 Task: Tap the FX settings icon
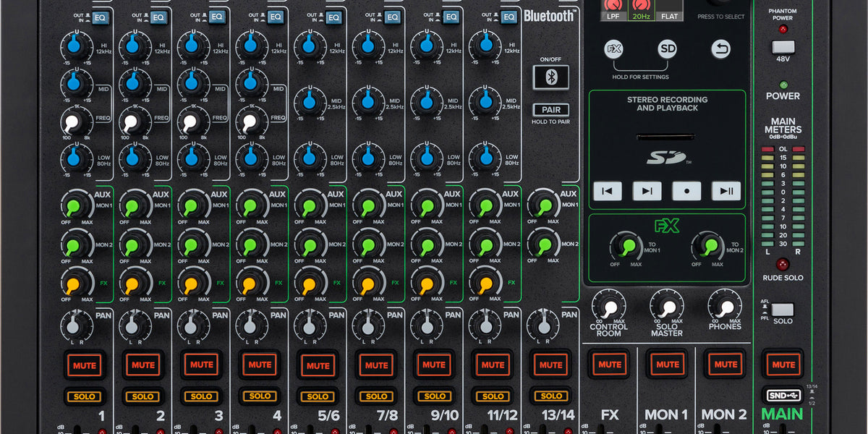613,48
